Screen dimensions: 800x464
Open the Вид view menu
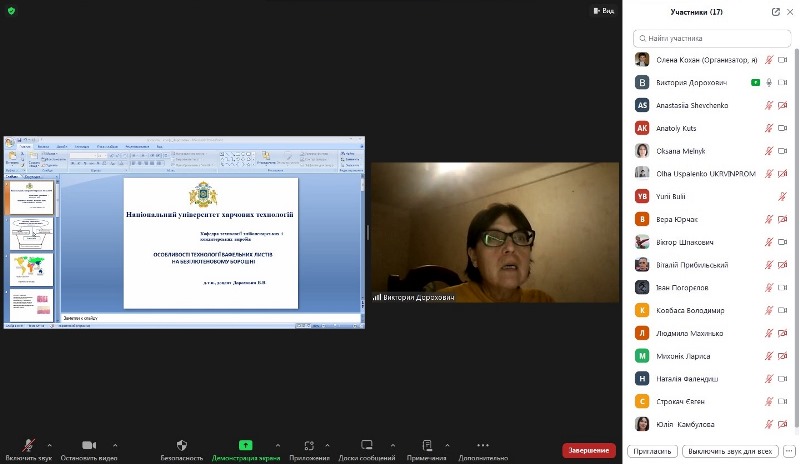604,11
